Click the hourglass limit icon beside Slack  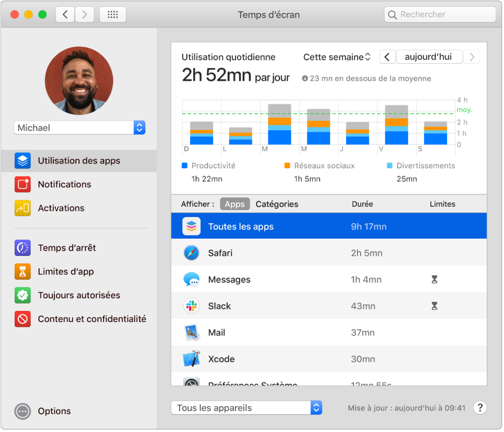(434, 306)
